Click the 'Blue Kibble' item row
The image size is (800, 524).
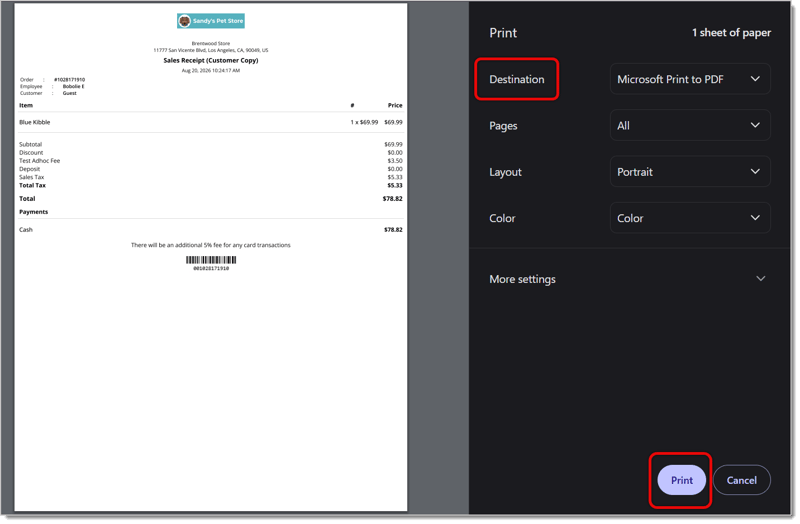(212, 122)
